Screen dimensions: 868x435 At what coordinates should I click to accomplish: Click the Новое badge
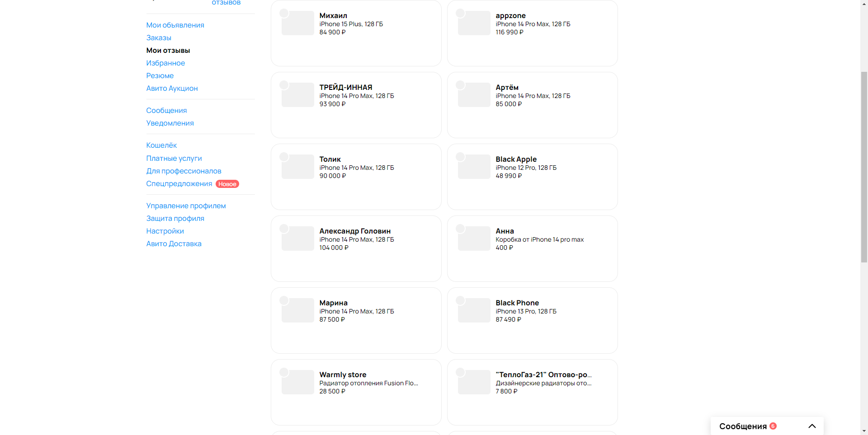227,184
